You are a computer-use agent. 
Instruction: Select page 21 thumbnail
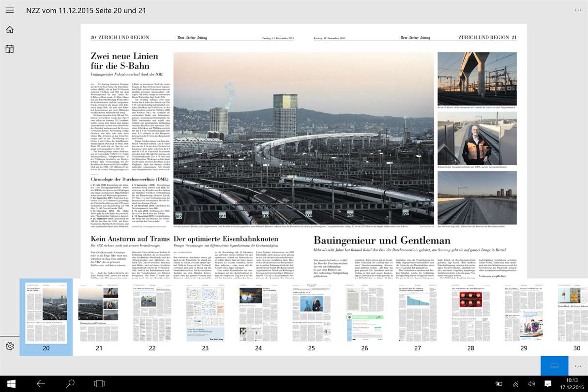point(99,317)
